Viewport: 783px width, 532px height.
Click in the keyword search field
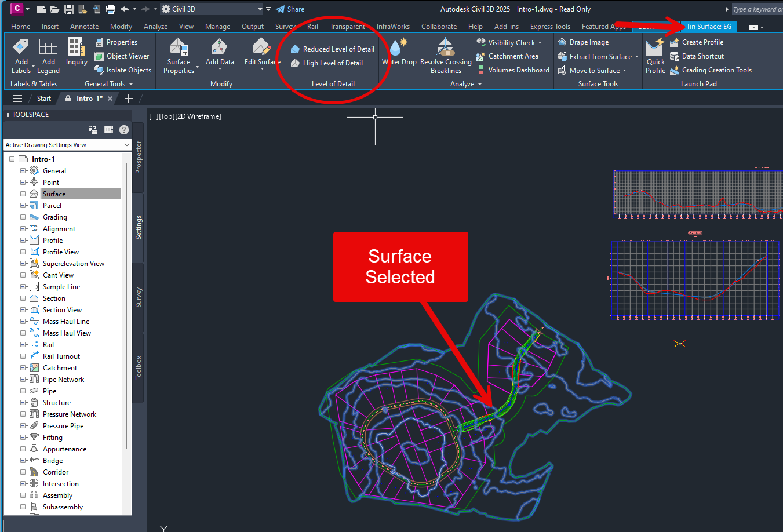click(x=757, y=9)
